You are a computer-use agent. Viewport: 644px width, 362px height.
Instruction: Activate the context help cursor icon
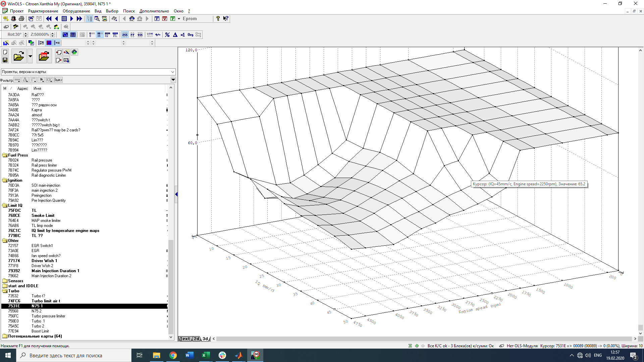(x=226, y=19)
